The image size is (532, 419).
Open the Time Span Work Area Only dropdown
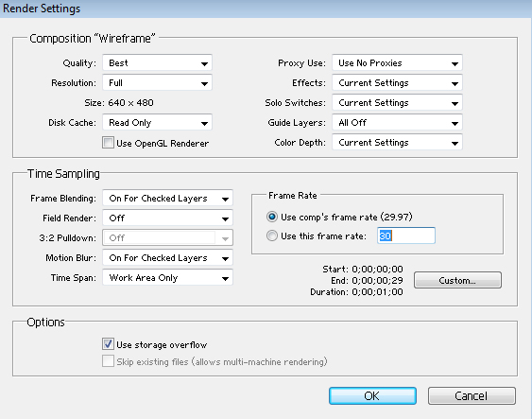(167, 278)
